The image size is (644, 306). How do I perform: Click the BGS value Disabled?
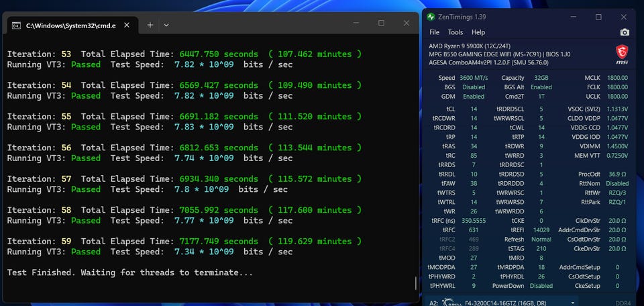tap(474, 87)
